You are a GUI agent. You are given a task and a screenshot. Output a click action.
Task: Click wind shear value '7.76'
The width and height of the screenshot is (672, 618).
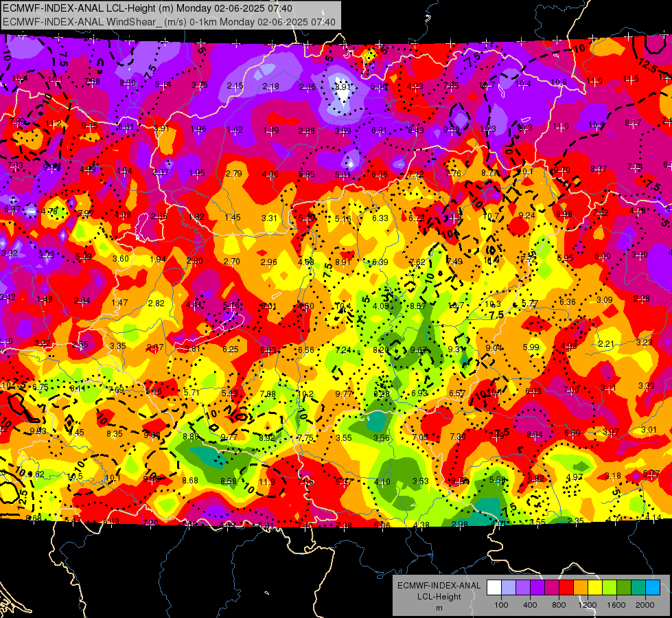(x=453, y=173)
